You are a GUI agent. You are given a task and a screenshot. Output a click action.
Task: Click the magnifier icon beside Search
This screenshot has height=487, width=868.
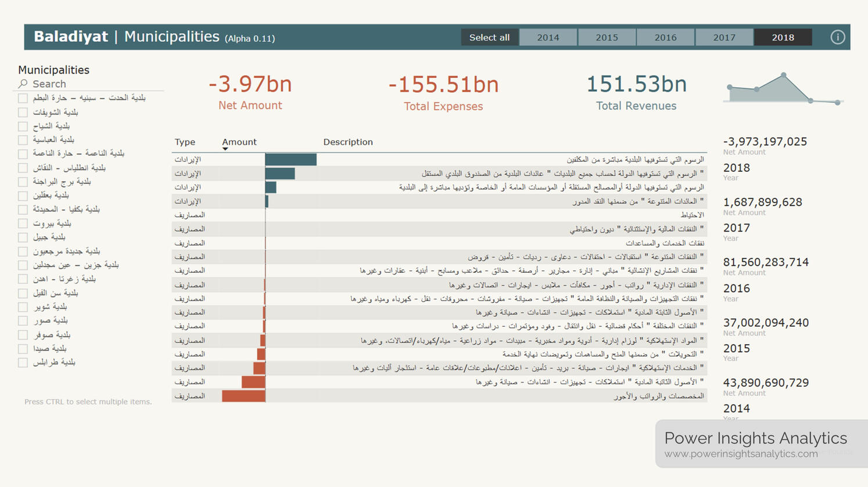click(23, 84)
